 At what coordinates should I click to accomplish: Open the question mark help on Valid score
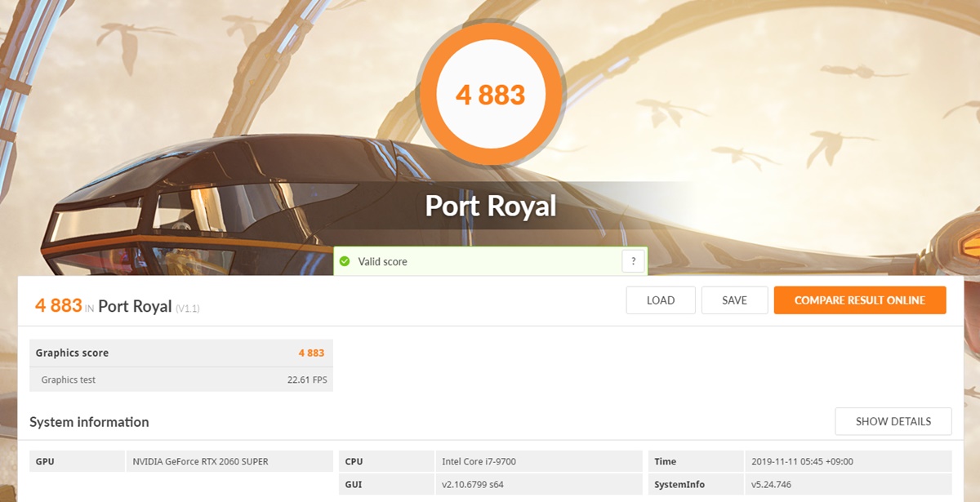coord(633,261)
